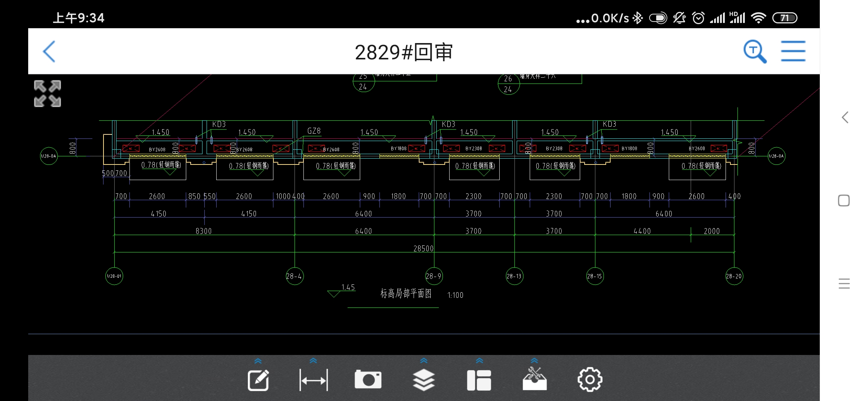
Task: Tap the muted bell icon in status bar
Action: [679, 18]
